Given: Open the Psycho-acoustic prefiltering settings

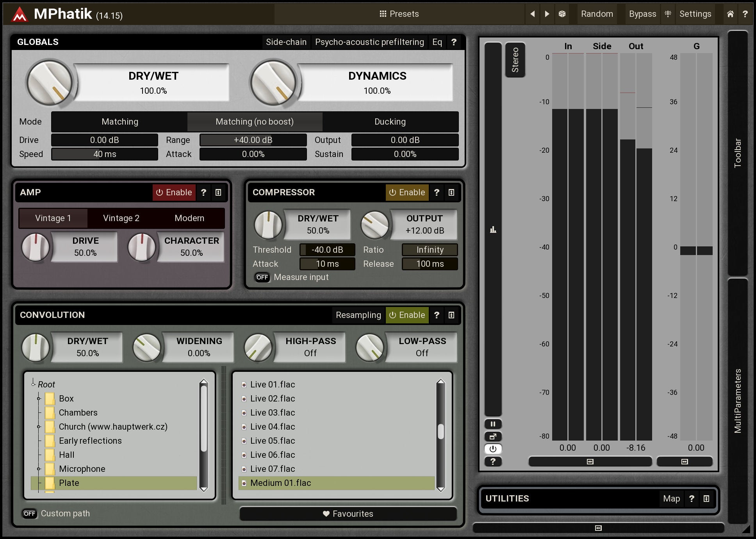Looking at the screenshot, I should [369, 42].
